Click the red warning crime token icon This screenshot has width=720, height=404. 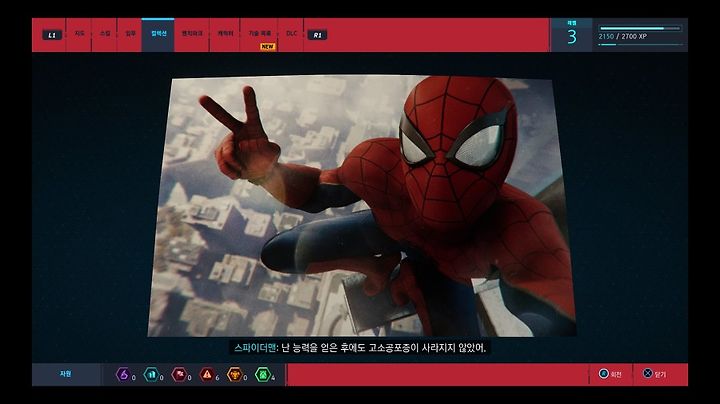click(x=207, y=375)
